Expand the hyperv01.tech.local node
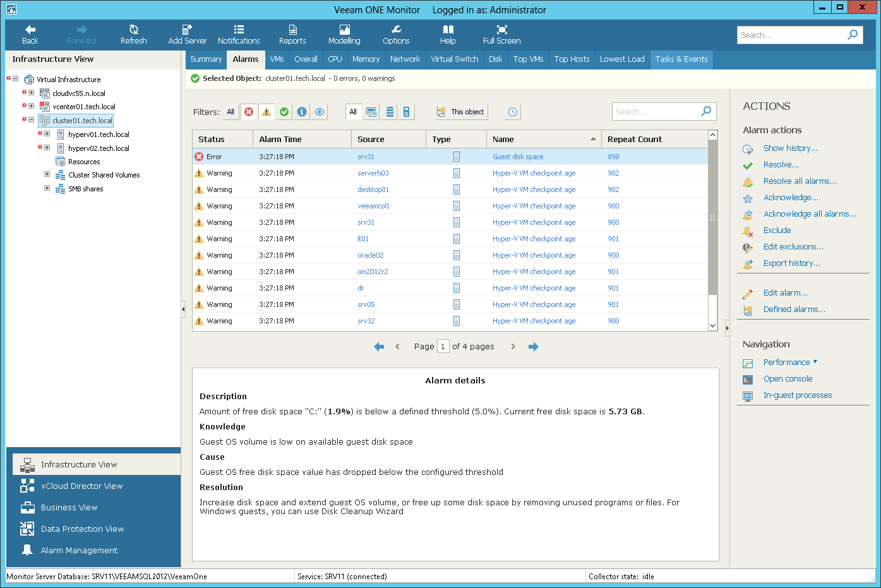The height and width of the screenshot is (588, 881). [47, 134]
